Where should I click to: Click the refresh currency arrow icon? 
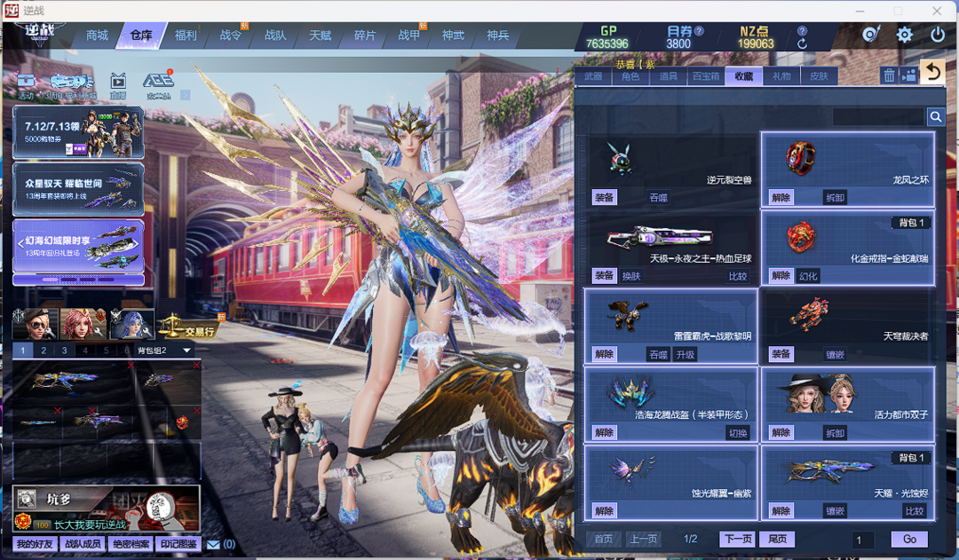point(803,44)
